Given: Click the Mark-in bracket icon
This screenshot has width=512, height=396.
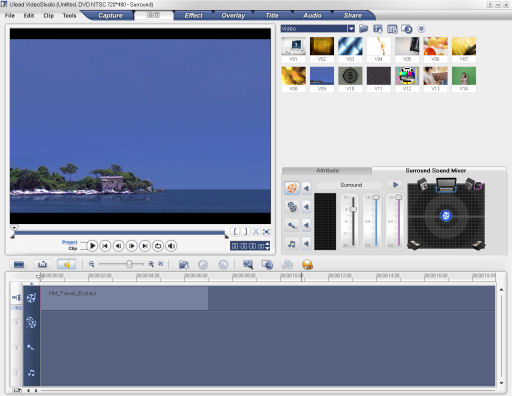Looking at the screenshot, I should coord(235,231).
